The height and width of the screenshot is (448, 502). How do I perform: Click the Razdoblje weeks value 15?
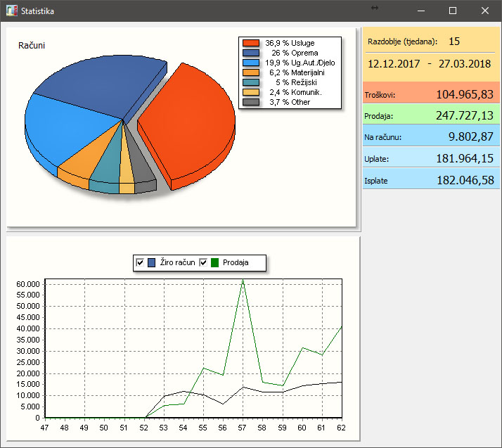pyautogui.click(x=454, y=41)
